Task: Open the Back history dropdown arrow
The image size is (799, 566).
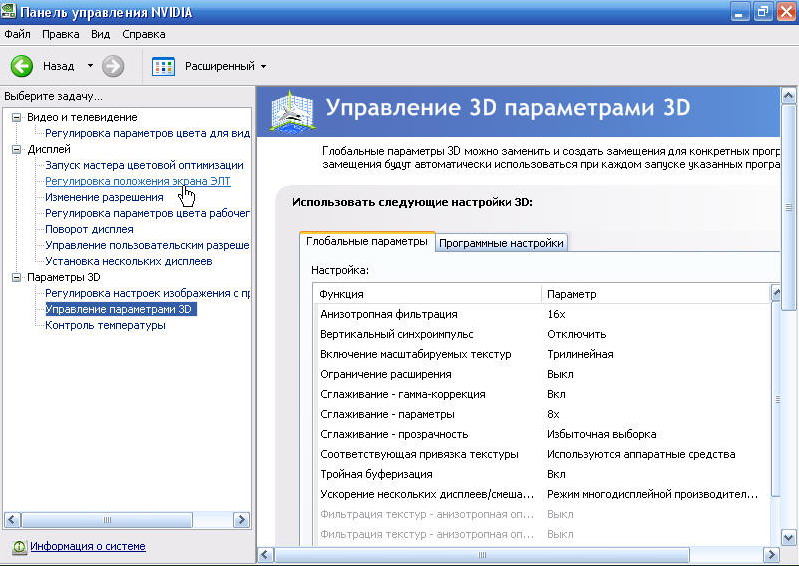Action: 90,66
